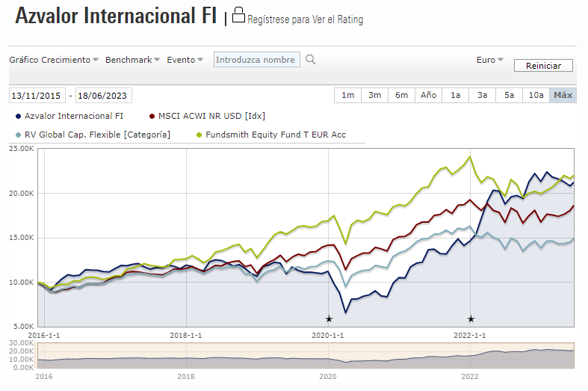The height and width of the screenshot is (391, 588).
Task: Select the 10a time range
Action: 536,95
